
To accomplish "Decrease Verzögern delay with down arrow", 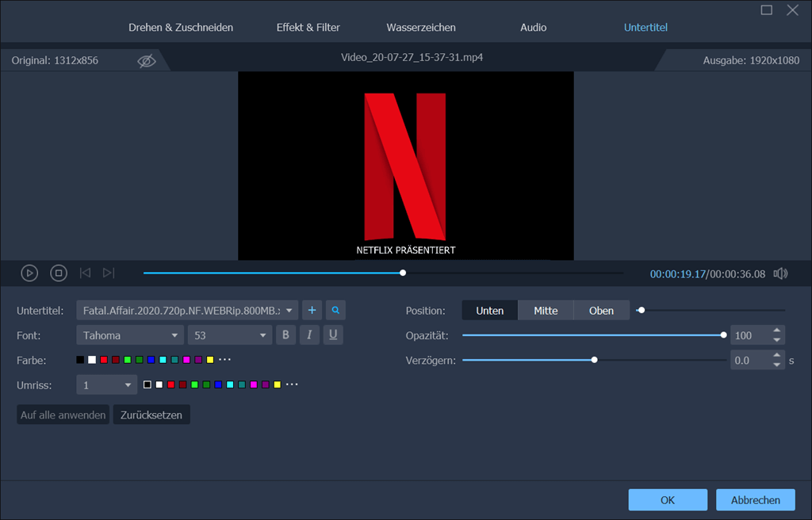I will [x=777, y=365].
